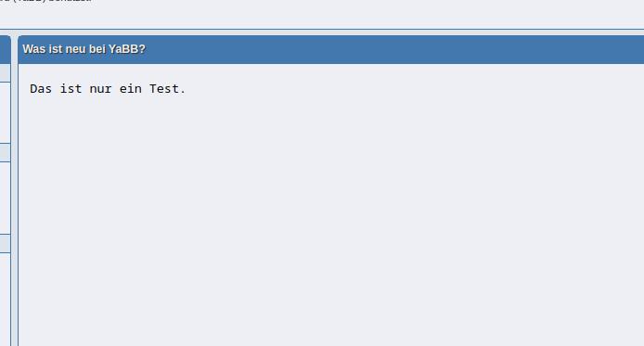
Task: Click the word 'ein' in the news text
Action: click(131, 89)
